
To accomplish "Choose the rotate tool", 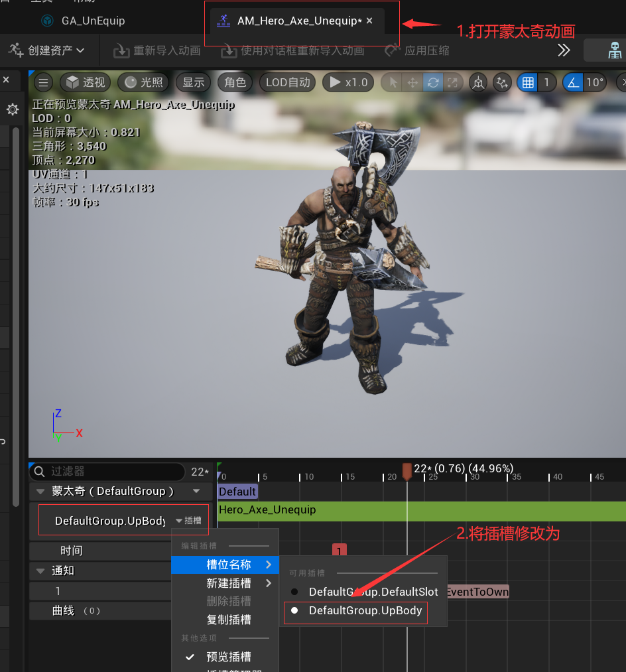I will click(433, 82).
